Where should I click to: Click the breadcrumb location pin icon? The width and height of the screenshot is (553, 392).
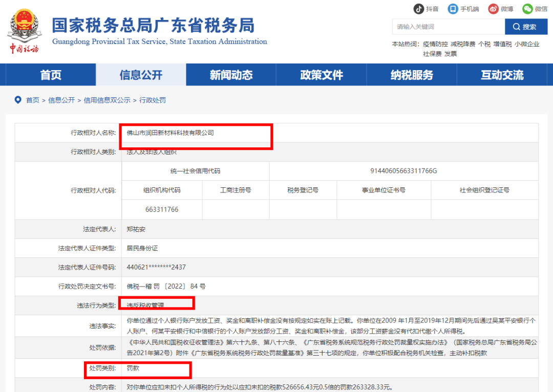pos(18,100)
